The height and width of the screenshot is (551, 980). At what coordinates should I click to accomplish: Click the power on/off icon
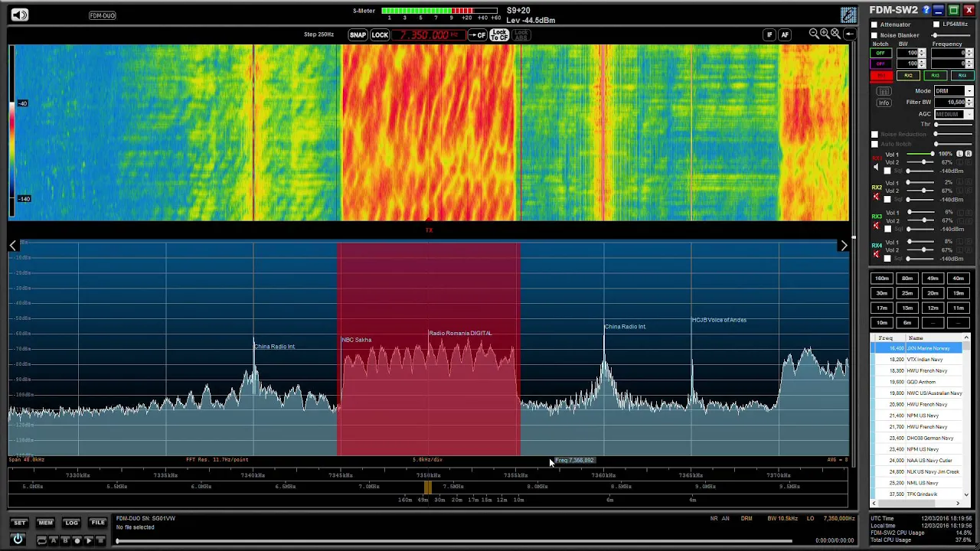pyautogui.click(x=18, y=540)
